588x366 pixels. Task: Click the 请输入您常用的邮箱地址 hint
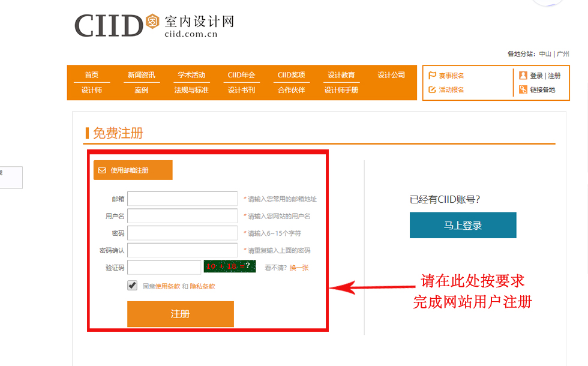[x=283, y=199]
